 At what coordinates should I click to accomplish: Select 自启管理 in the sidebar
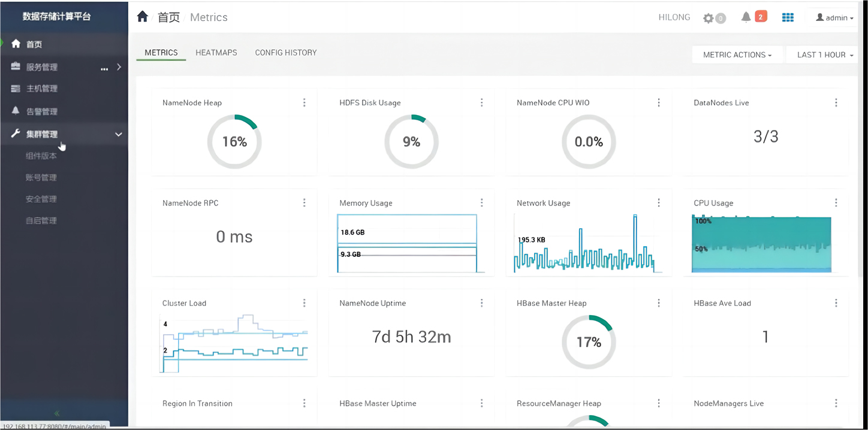pyautogui.click(x=41, y=220)
